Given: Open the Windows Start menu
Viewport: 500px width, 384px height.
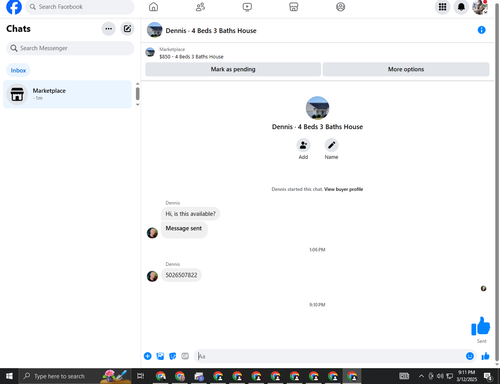Looking at the screenshot, I should pyautogui.click(x=9, y=376).
